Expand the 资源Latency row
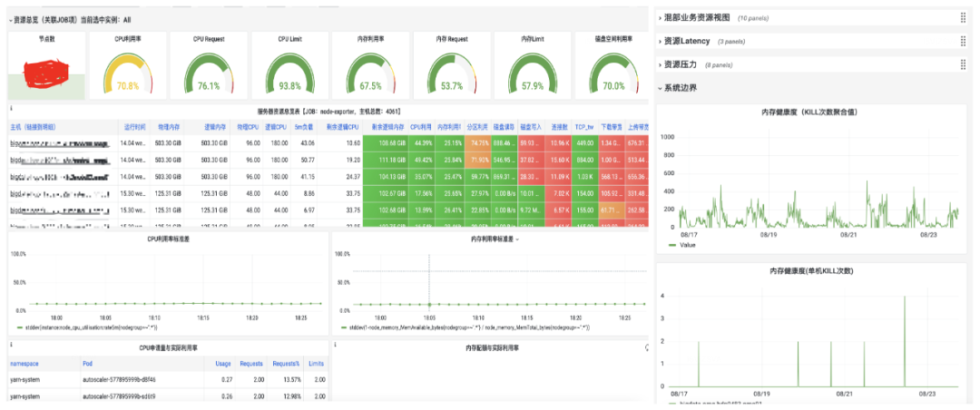980x410 pixels. tap(660, 41)
